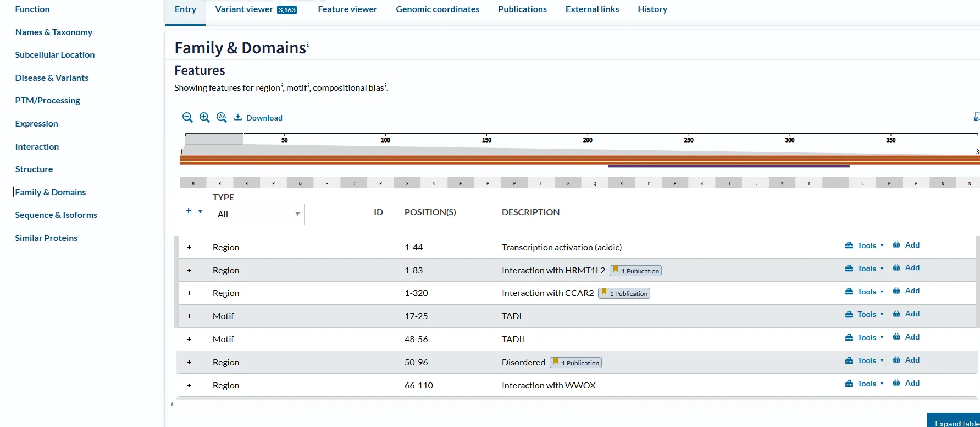Open Tools menu for the TADII motif
Viewport: 980px width, 427px height.
pos(865,337)
